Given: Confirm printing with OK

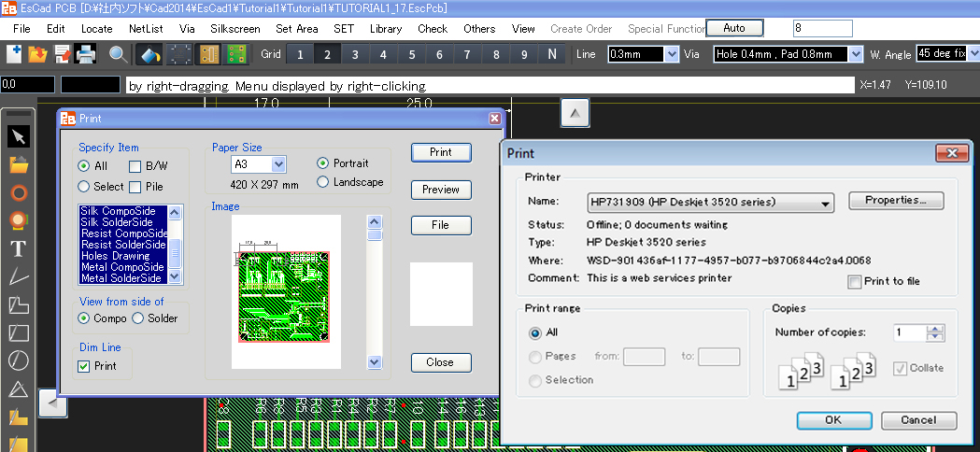Looking at the screenshot, I should pos(833,420).
